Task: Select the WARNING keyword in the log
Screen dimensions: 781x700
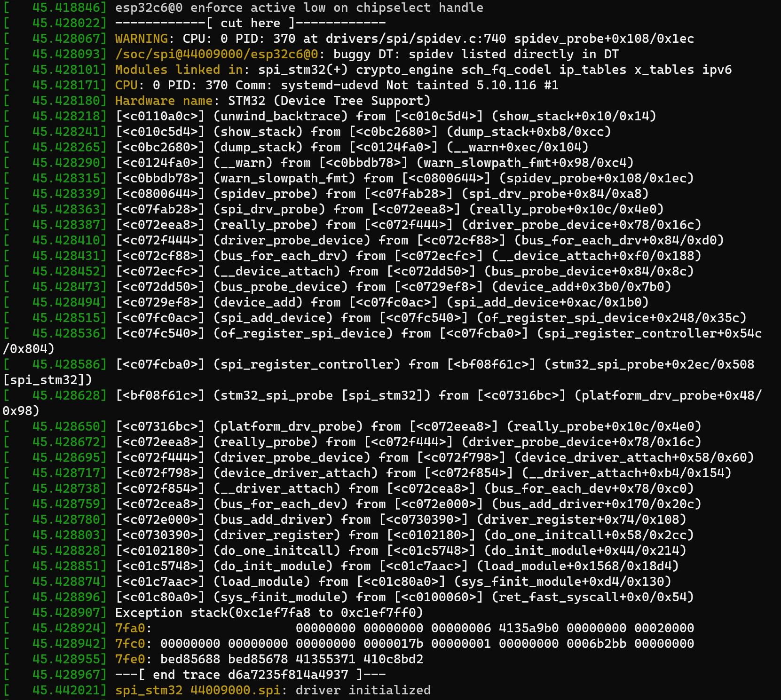Action: tap(142, 39)
